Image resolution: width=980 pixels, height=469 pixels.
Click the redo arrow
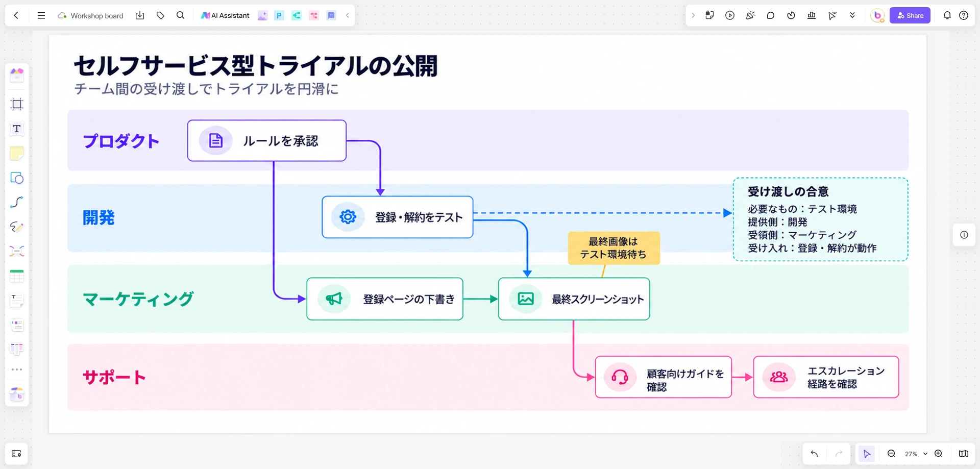[x=839, y=454]
